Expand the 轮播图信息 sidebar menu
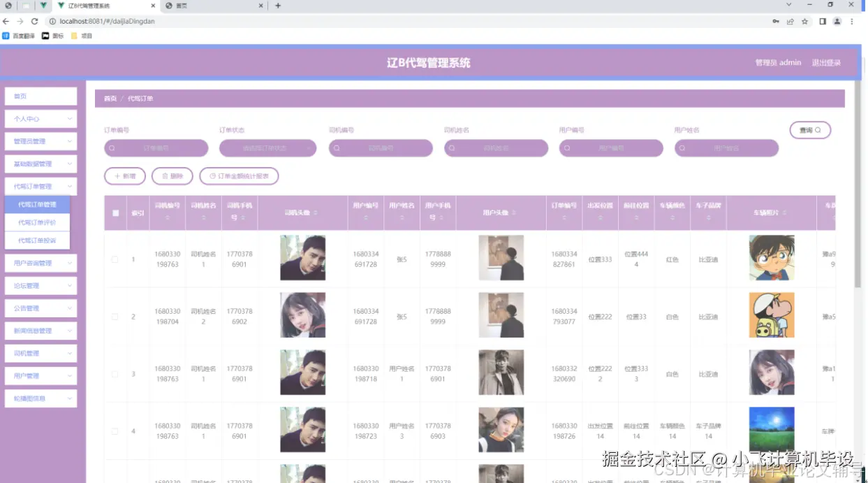The height and width of the screenshot is (483, 868). pyautogui.click(x=41, y=398)
